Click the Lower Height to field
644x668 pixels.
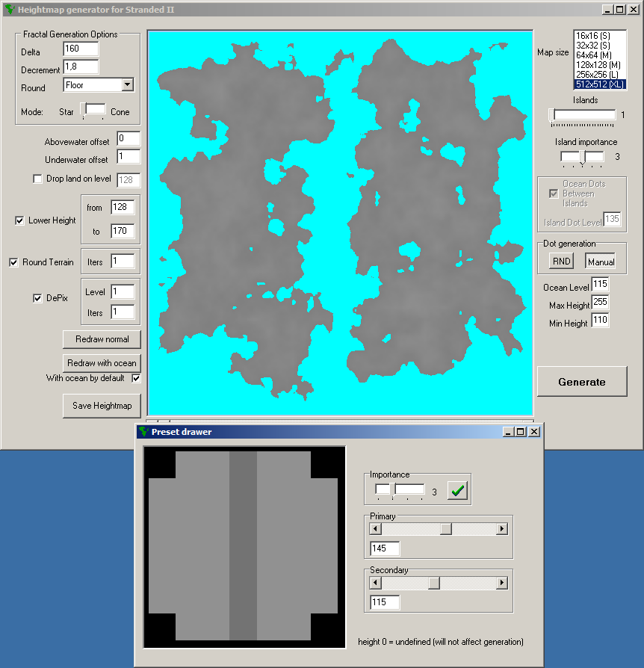coord(123,232)
